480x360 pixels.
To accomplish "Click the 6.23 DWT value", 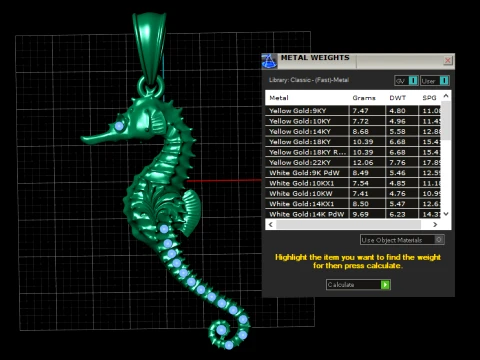I will tap(397, 214).
